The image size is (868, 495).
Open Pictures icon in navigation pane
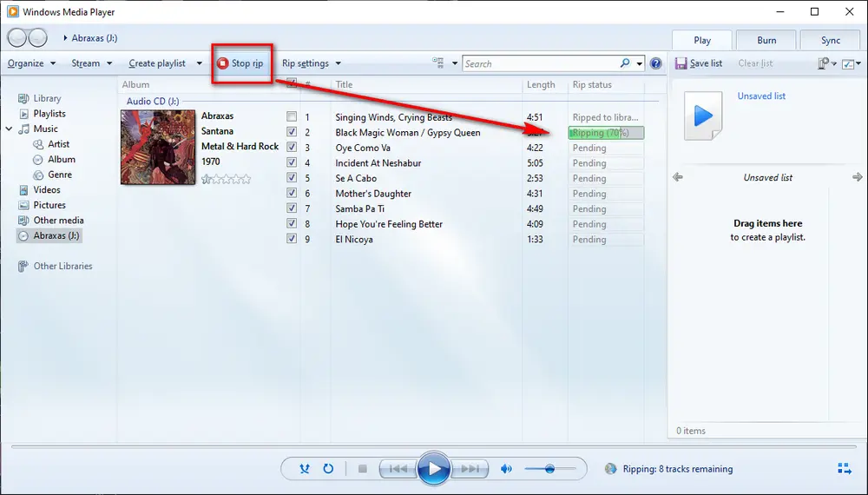[x=23, y=205]
